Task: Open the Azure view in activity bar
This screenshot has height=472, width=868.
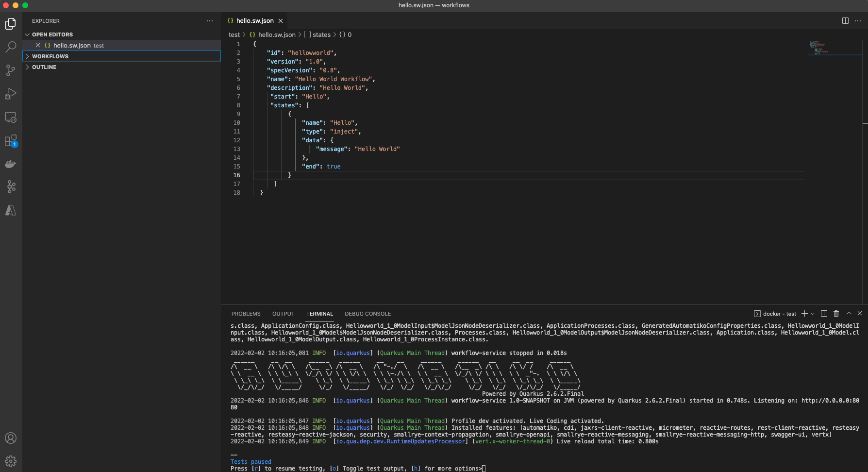Action: coord(11,210)
